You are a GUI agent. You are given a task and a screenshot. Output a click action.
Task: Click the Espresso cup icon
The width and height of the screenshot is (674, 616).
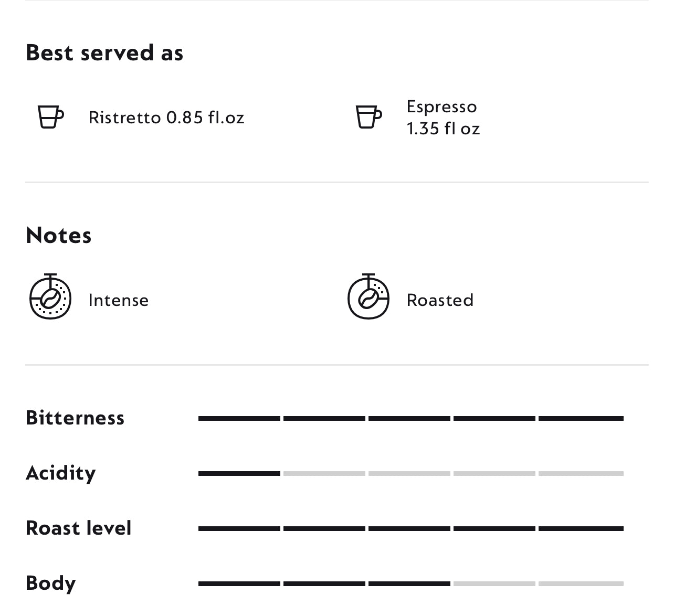coord(368,117)
